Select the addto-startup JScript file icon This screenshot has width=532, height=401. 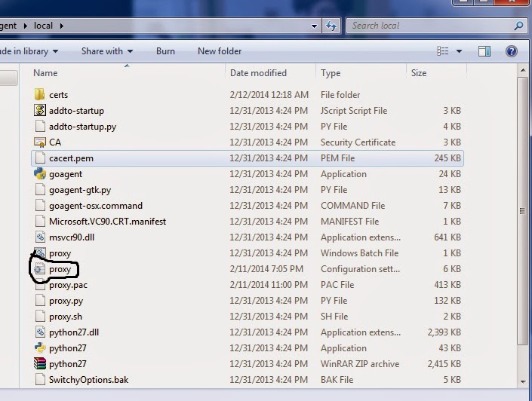(40, 111)
